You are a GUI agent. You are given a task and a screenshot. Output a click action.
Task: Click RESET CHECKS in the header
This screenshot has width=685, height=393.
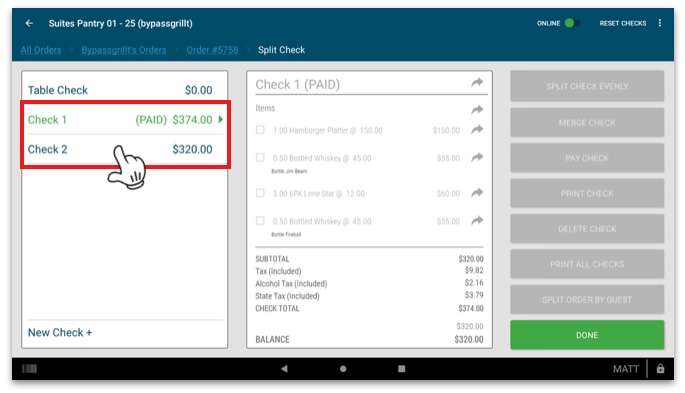point(623,23)
